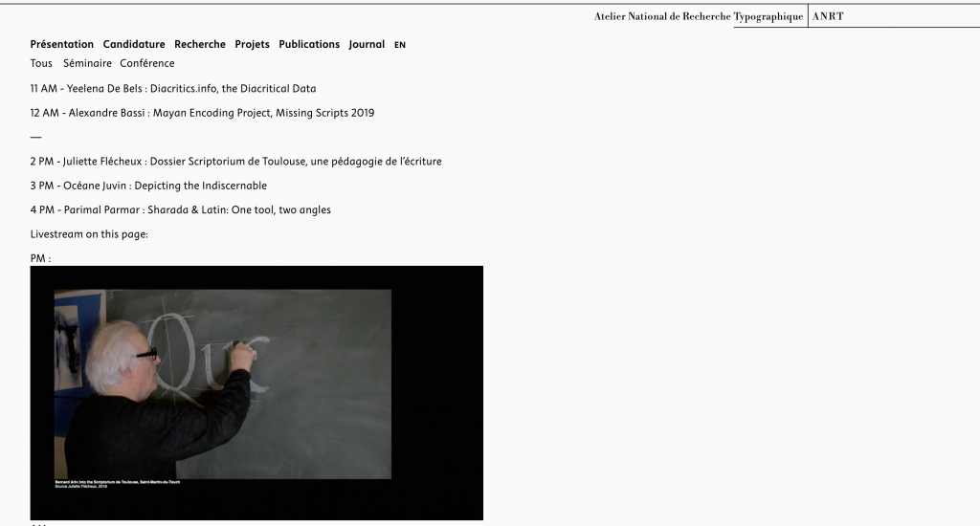
Task: Filter journal by Séminaire
Action: pyautogui.click(x=87, y=63)
